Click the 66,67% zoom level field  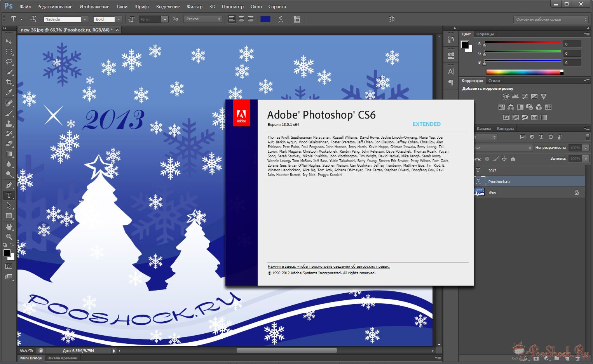[27, 350]
